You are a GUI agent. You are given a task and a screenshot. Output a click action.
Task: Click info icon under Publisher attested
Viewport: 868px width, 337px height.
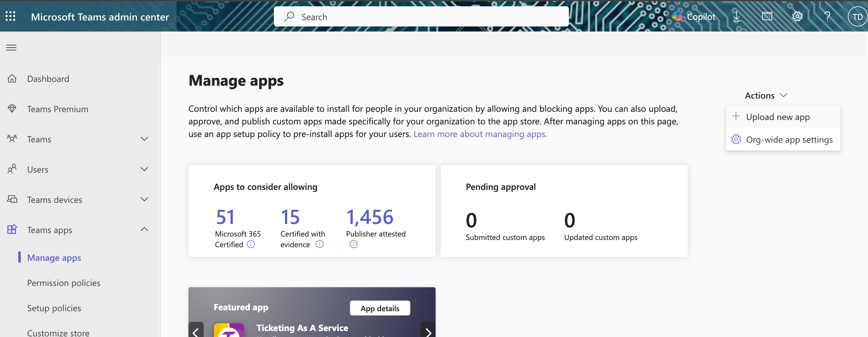point(353,244)
